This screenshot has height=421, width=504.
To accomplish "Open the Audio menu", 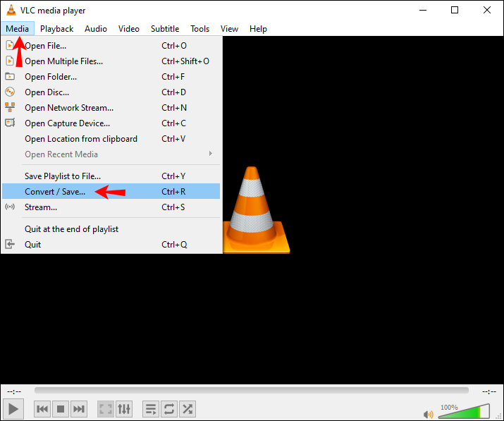I will (96, 29).
